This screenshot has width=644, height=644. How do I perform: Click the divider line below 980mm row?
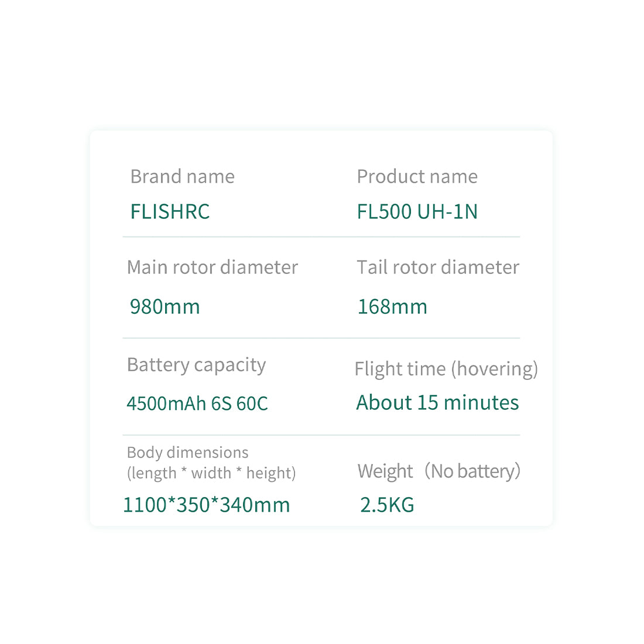pos(321,338)
